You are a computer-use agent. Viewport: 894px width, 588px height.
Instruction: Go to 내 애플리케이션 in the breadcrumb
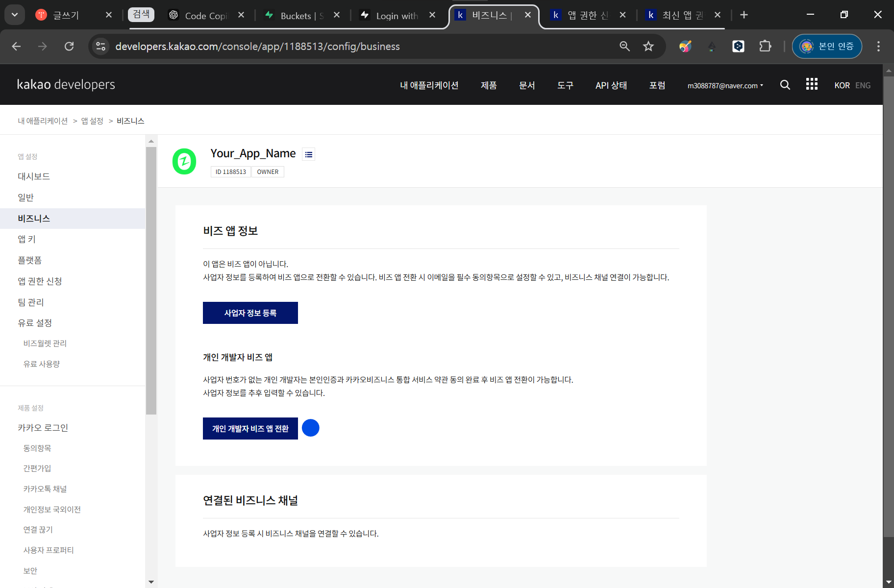43,121
